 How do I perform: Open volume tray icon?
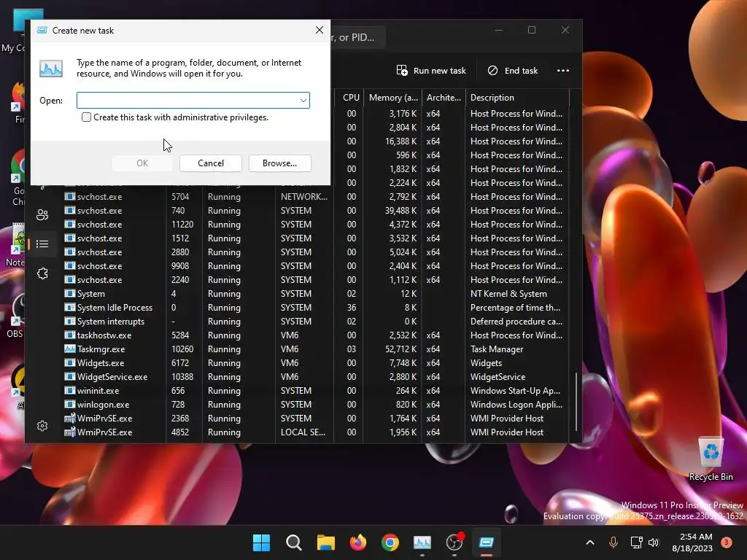pyautogui.click(x=653, y=542)
